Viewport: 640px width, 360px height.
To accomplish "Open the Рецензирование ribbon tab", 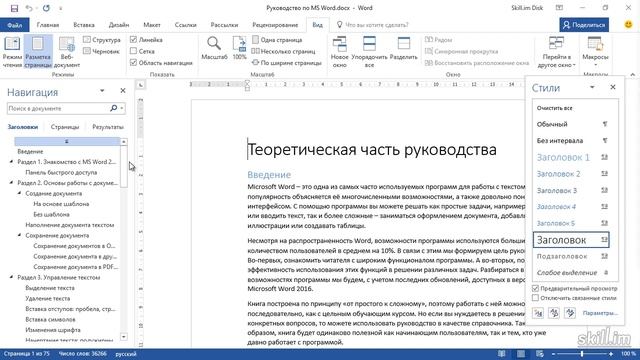I will pos(275,25).
